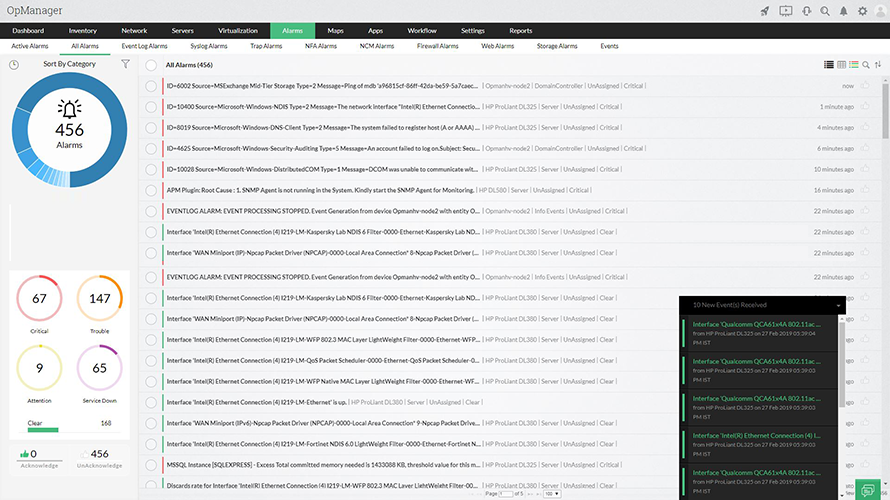Filter by 9 Attention alarms gauge
This screenshot has width=890, height=500.
[39, 368]
